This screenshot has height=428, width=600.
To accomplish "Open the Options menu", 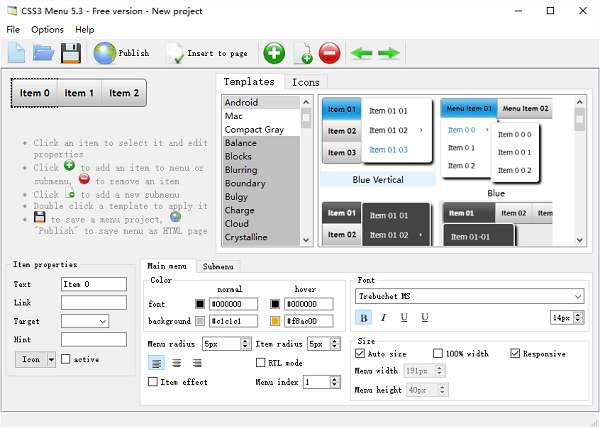I will point(47,30).
